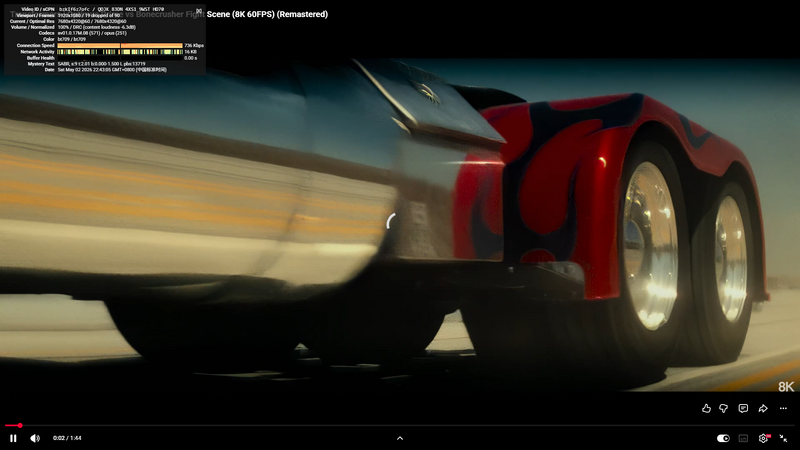Viewport: 800px width, 450px height.
Task: Click the Current / Optimal Res value
Action: (92, 21)
